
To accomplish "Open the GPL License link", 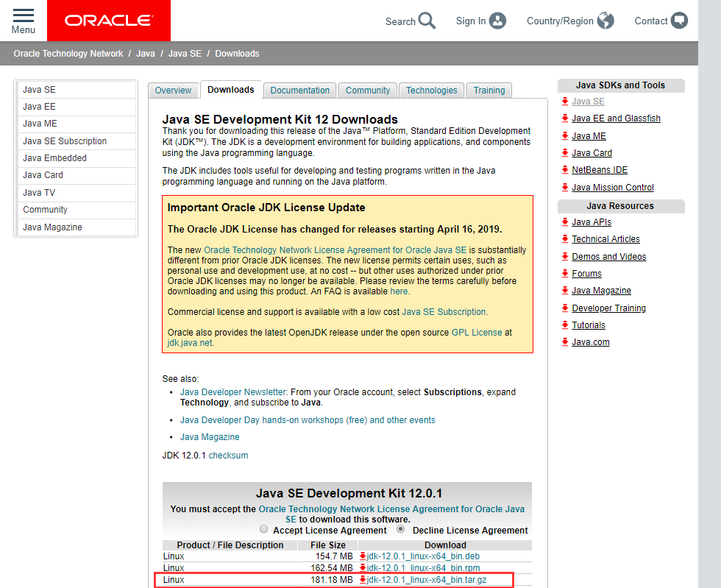I will coord(477,332).
